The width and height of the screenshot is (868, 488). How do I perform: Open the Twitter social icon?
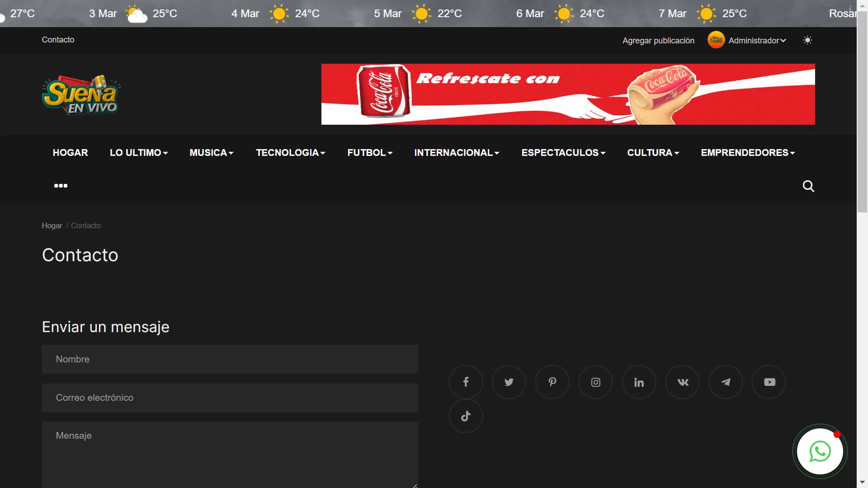[x=509, y=382]
